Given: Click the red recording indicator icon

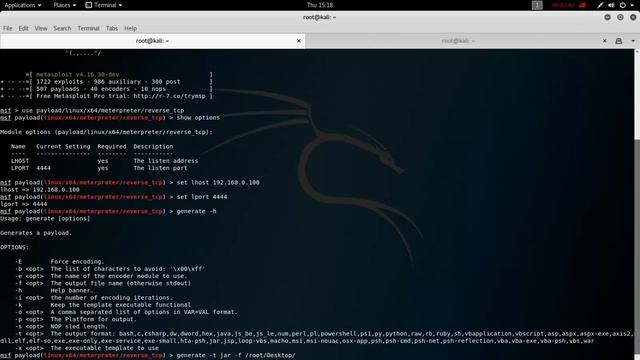Looking at the screenshot, I should pos(582,5).
